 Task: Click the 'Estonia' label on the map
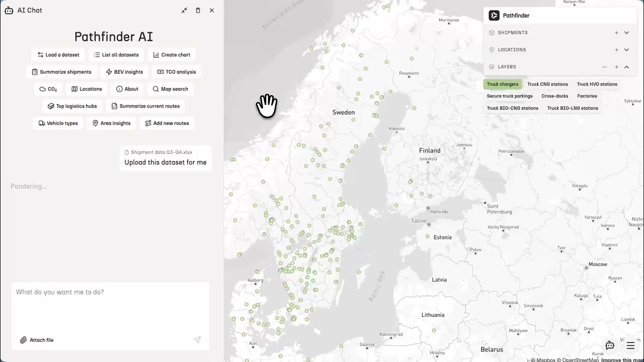[x=443, y=237]
